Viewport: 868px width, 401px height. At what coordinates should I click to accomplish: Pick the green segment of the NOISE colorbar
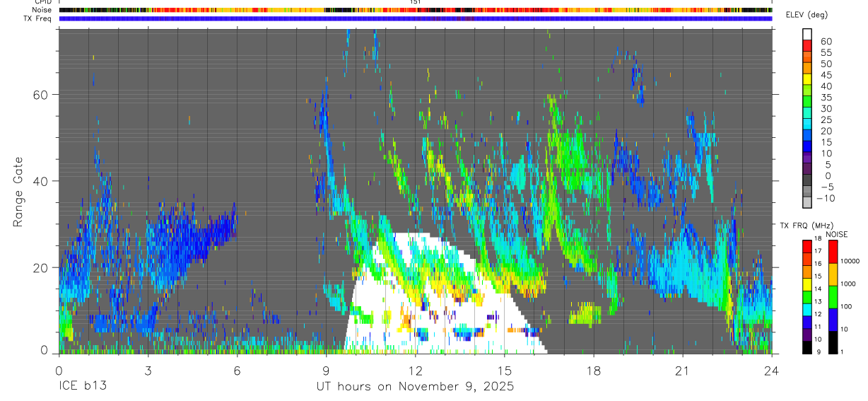(833, 297)
